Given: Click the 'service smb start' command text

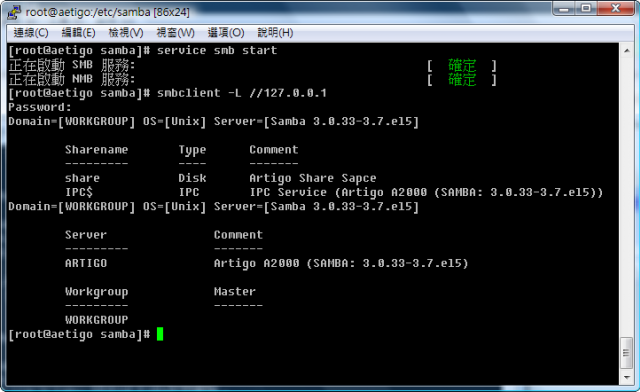Looking at the screenshot, I should [x=217, y=51].
